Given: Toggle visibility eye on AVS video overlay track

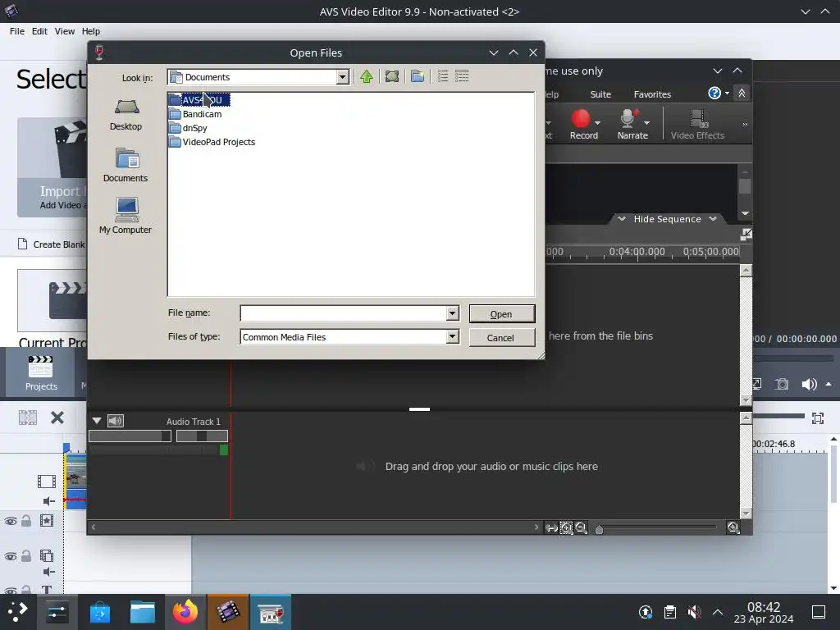Looking at the screenshot, I should (x=11, y=557).
